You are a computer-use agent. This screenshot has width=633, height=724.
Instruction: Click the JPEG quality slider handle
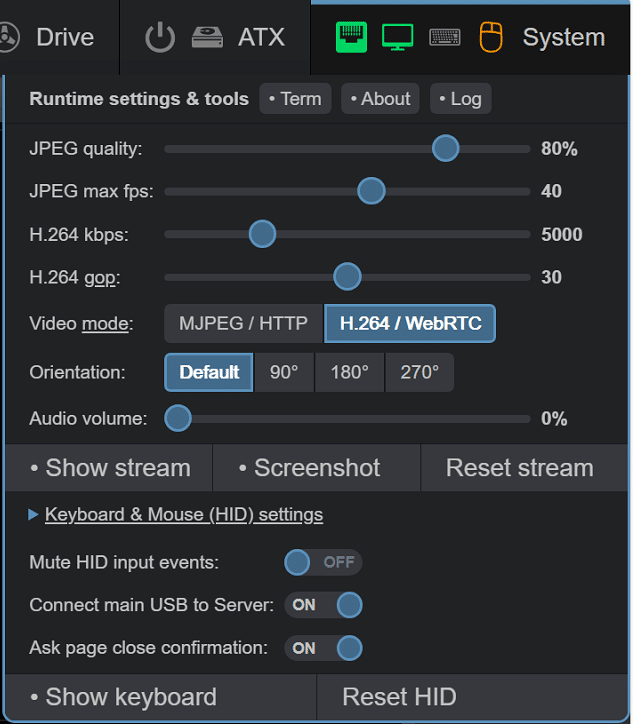pyautogui.click(x=446, y=148)
